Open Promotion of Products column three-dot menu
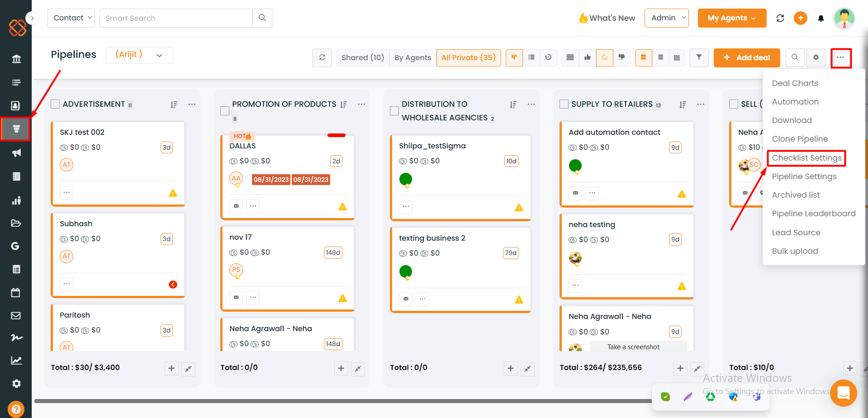 361,104
